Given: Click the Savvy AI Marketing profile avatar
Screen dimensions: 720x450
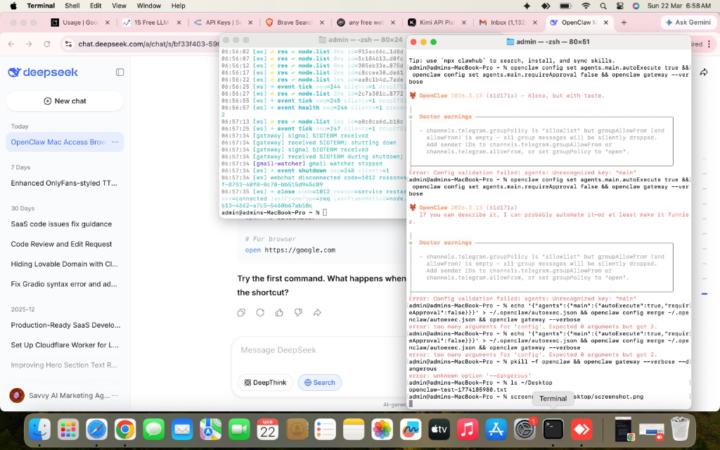Looking at the screenshot, I should [17, 395].
